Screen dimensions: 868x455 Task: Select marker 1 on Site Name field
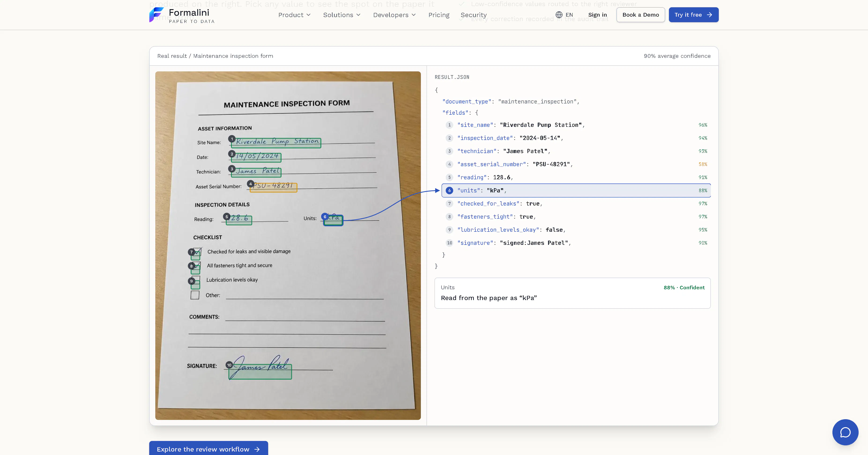232,139
